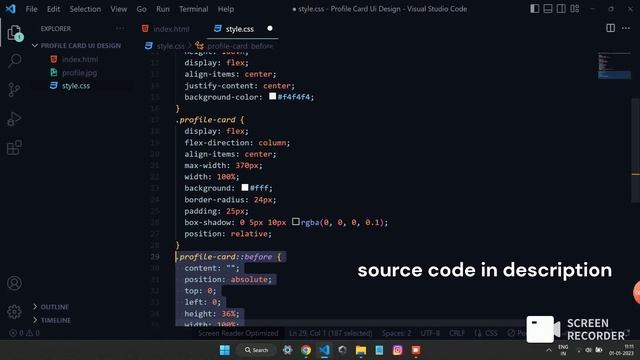Click the Notepad-like blue taskbar icon
This screenshot has height=360, width=640.
379,350
